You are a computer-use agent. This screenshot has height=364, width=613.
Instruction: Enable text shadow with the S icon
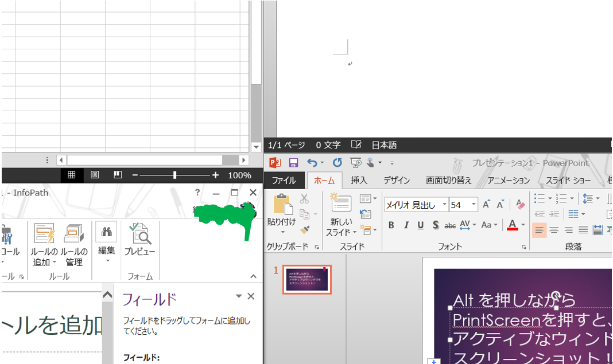436,225
